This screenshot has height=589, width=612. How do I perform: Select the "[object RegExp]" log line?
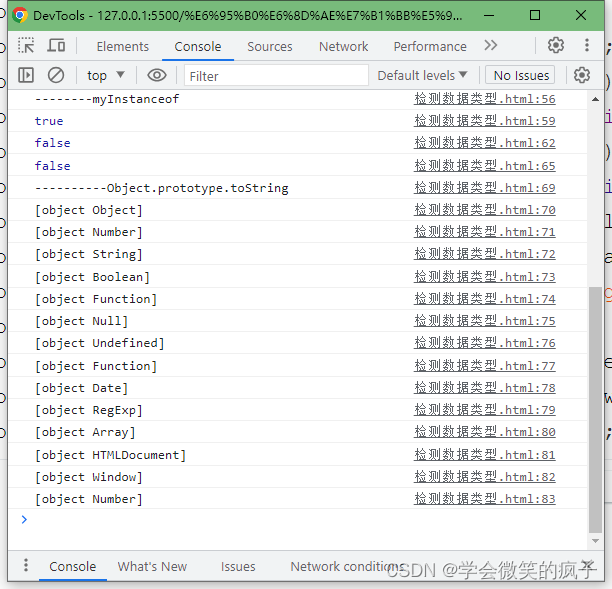coord(89,410)
